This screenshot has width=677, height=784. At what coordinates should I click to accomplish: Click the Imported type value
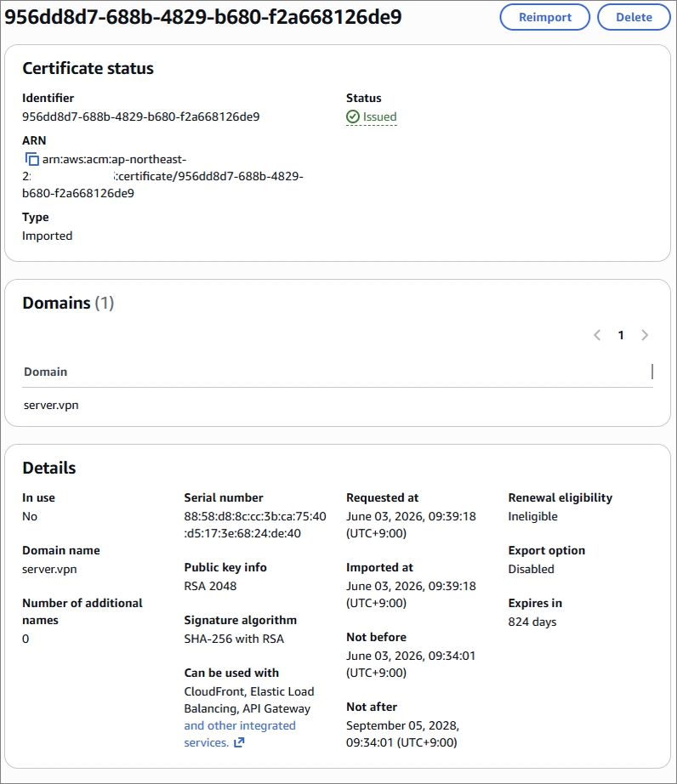click(x=47, y=236)
